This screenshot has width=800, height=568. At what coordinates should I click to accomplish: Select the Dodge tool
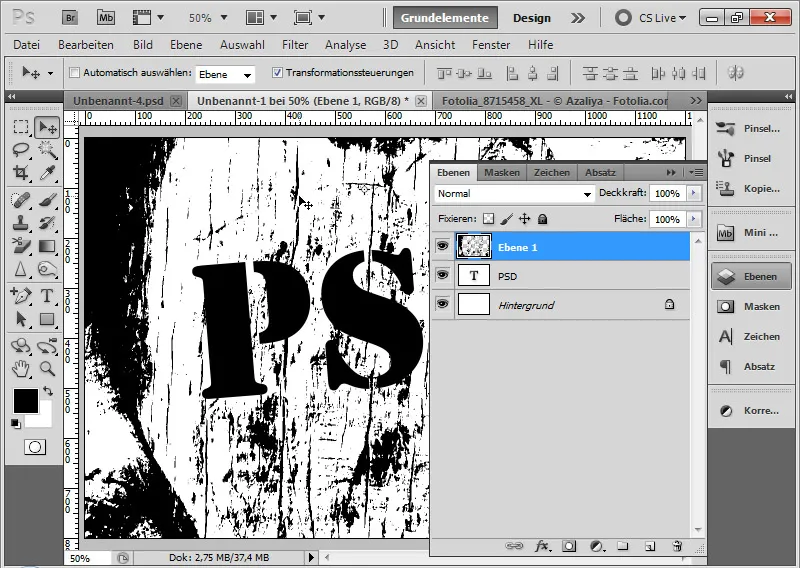tap(47, 269)
